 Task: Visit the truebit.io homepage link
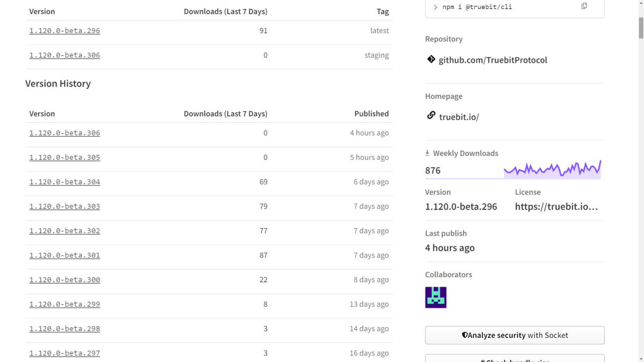(459, 117)
